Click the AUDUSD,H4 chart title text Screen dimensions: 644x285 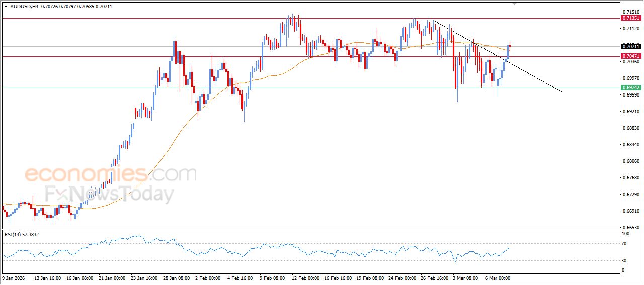(x=24, y=7)
